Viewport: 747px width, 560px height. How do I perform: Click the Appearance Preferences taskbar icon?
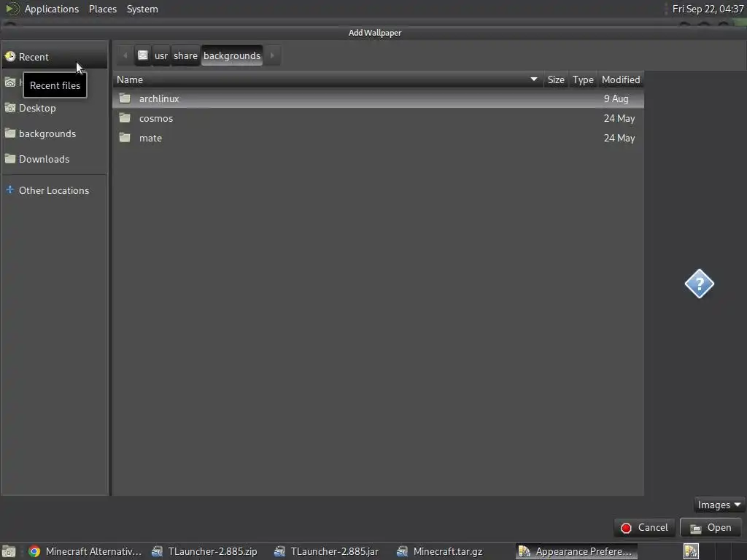525,551
